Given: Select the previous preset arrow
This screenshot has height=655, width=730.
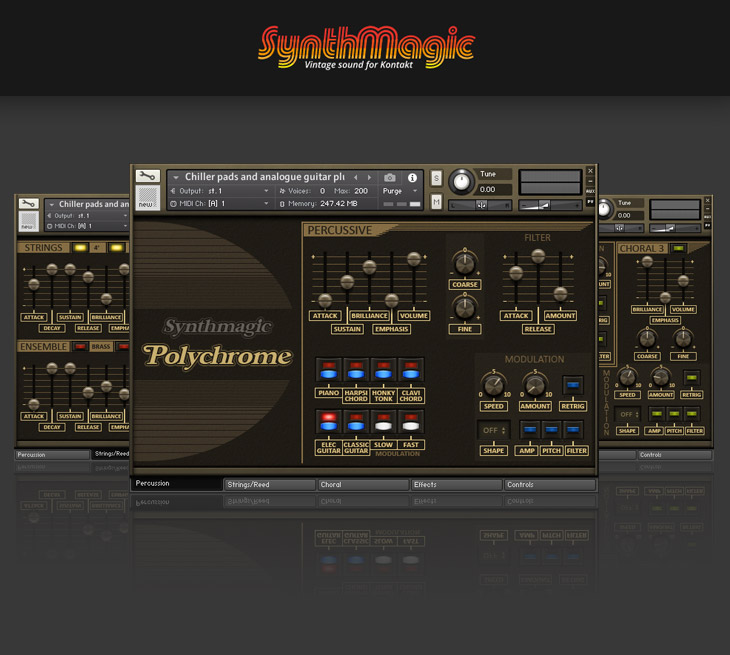Looking at the screenshot, I should coord(356,177).
